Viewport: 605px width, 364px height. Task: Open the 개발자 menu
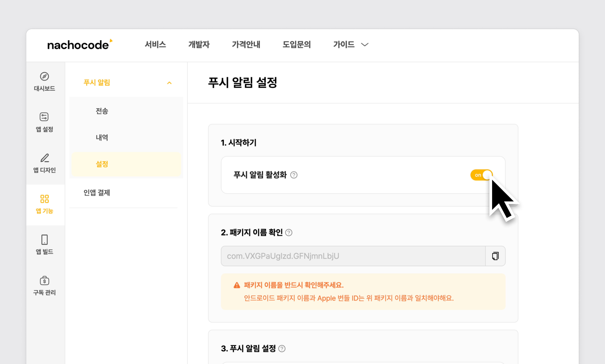coord(199,44)
